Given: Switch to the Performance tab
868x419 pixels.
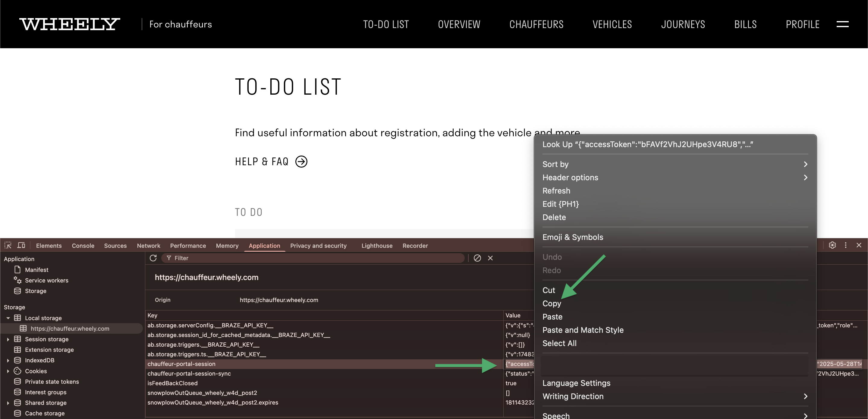Looking at the screenshot, I should [188, 246].
